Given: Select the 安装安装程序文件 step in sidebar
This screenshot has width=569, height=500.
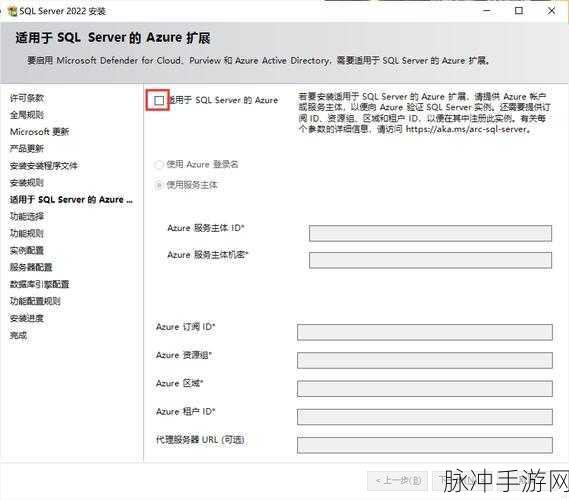Looking at the screenshot, I should click(x=44, y=166).
